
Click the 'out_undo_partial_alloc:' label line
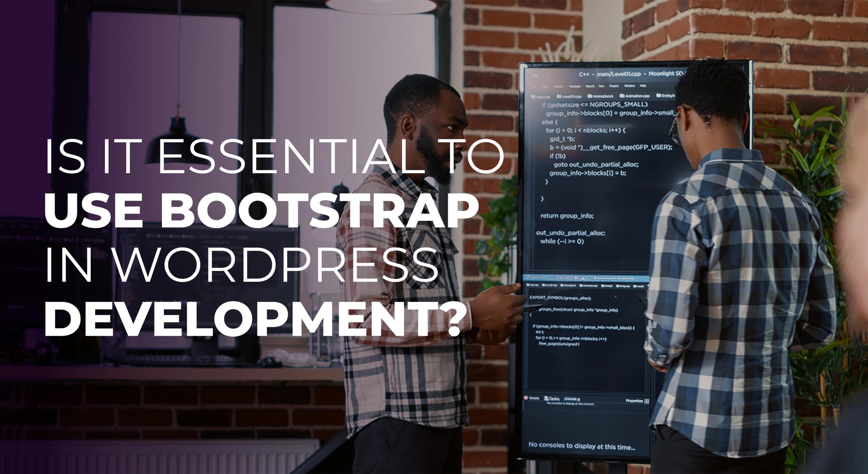pos(570,233)
